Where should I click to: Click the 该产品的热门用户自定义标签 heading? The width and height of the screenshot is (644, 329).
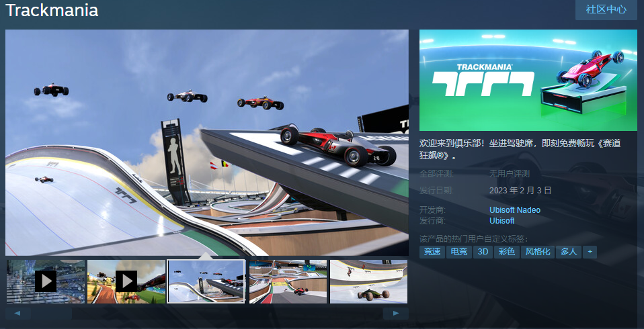click(473, 239)
